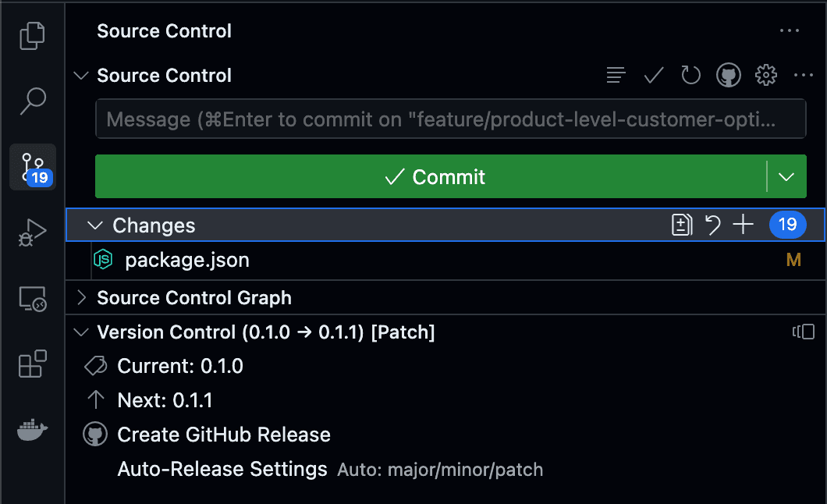Open settings gear in Source Control toolbar
The width and height of the screenshot is (827, 504).
[x=766, y=76]
